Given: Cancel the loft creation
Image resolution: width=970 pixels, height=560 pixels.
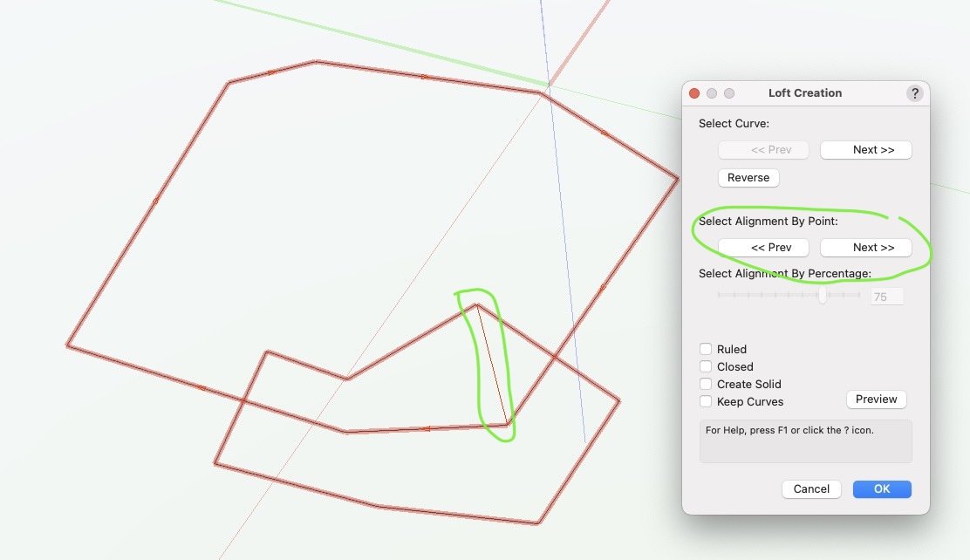Looking at the screenshot, I should click(811, 489).
